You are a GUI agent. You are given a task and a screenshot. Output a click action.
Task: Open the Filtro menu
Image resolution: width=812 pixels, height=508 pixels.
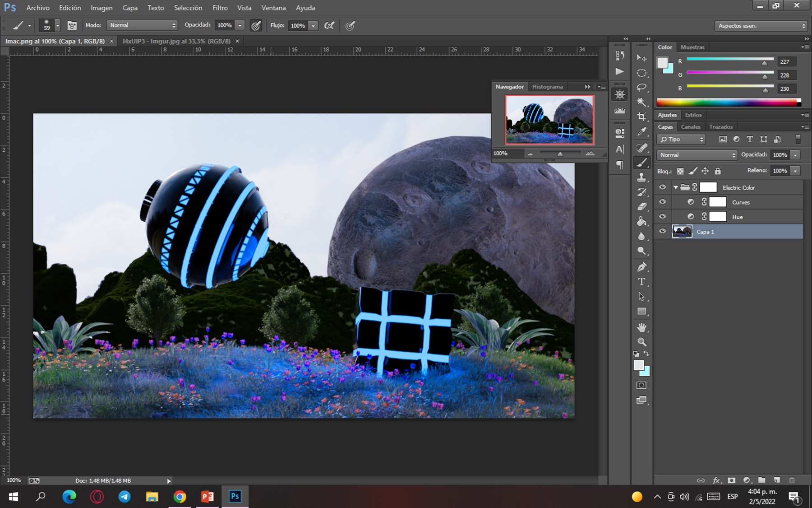(x=220, y=8)
